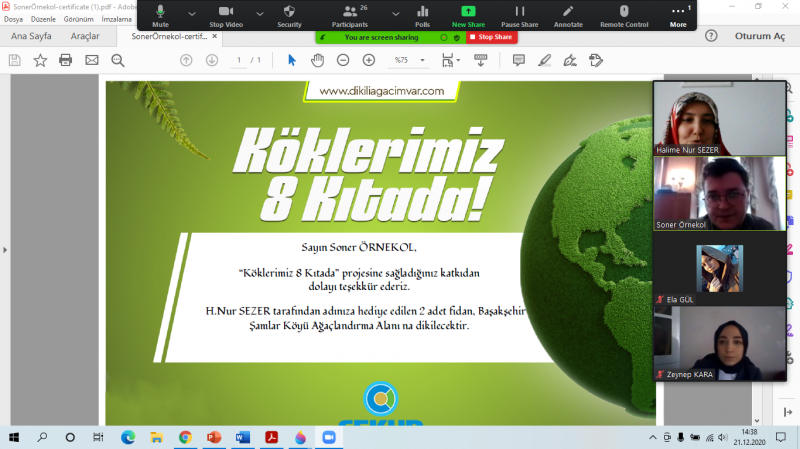This screenshot has height=449, width=800.
Task: Mute the microphone in Zoom toolbar
Action: point(160,14)
